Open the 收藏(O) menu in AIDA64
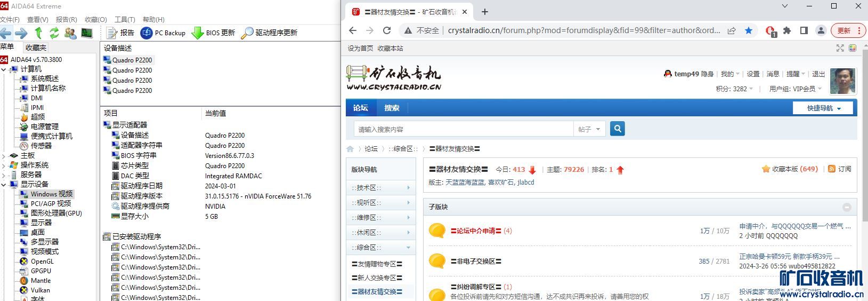The height and width of the screenshot is (301, 868). 96,19
